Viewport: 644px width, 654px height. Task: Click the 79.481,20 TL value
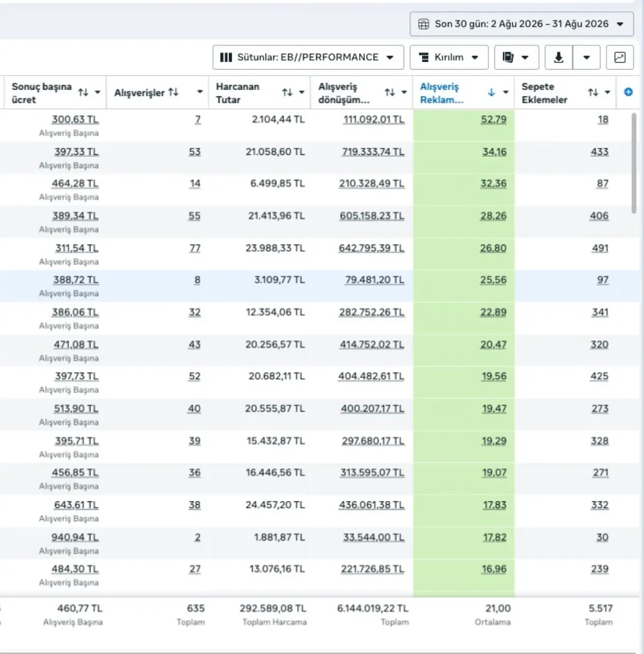coord(374,280)
